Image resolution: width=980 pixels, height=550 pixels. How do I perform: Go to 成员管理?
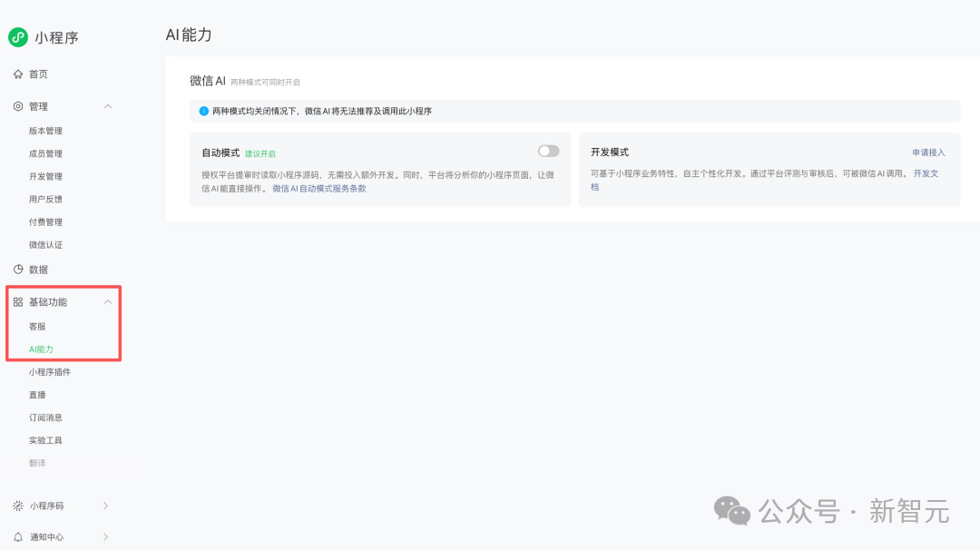(45, 153)
